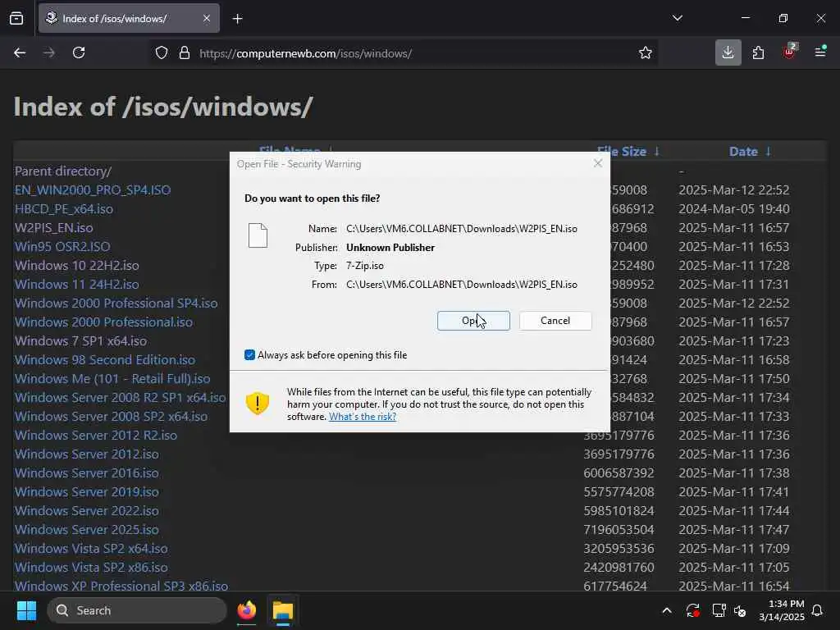Click Windows 2000 Professional SP4.iso
The image size is (840, 630).
click(x=116, y=303)
